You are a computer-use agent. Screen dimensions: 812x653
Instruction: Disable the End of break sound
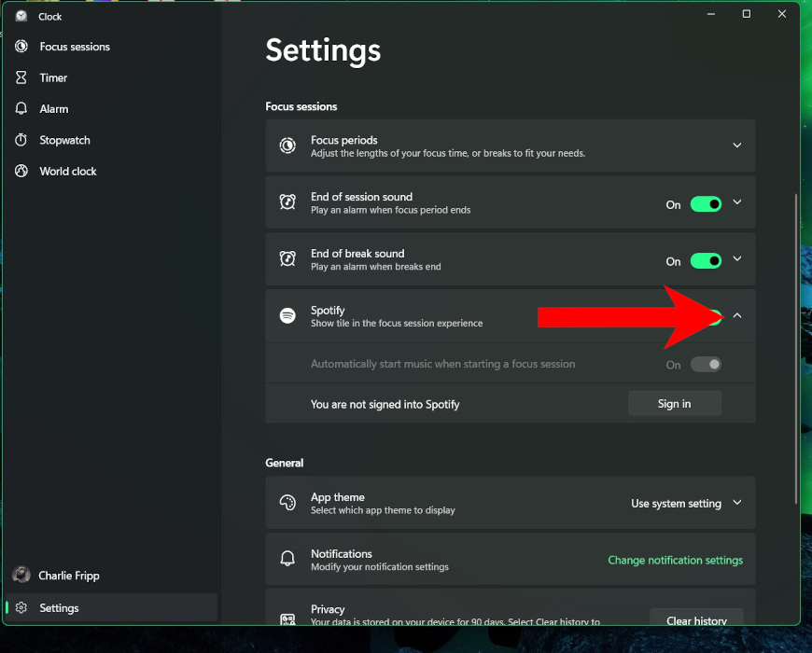(x=707, y=260)
